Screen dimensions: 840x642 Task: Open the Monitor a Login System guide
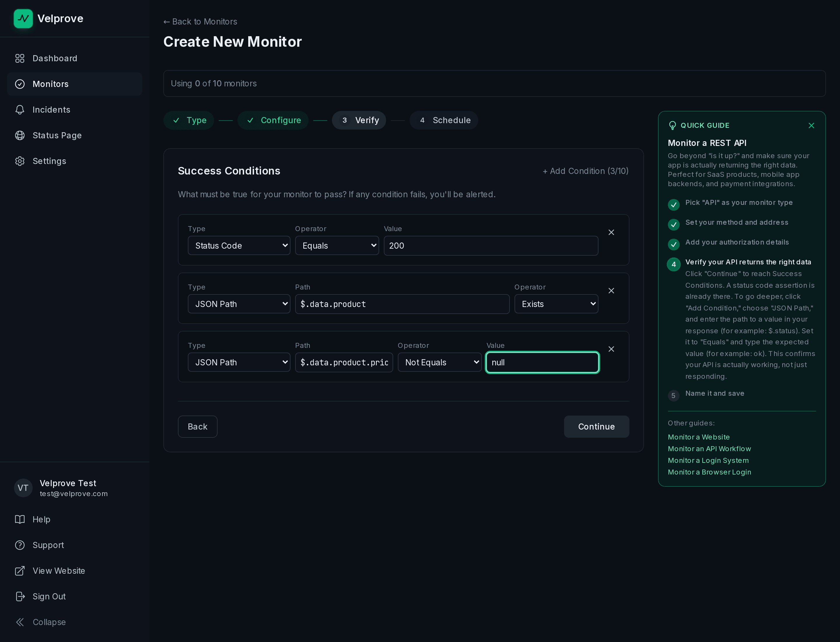[708, 460]
